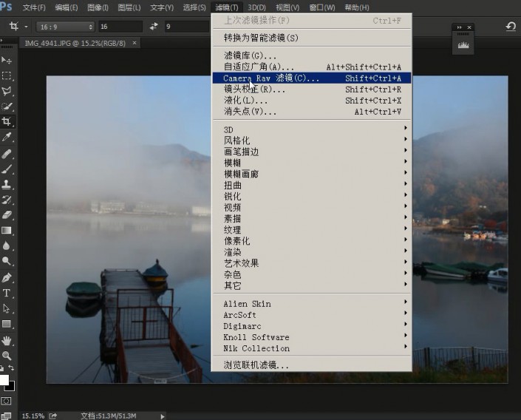Expand the 锐化 filter submenu
The height and width of the screenshot is (420, 521).
pyautogui.click(x=312, y=197)
